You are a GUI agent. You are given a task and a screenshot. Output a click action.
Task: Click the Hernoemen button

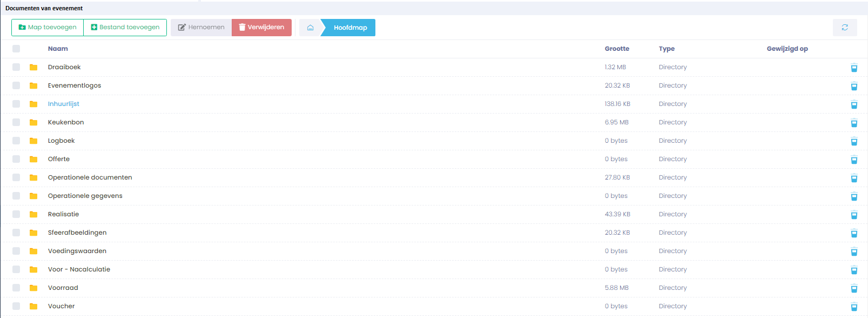coord(201,28)
